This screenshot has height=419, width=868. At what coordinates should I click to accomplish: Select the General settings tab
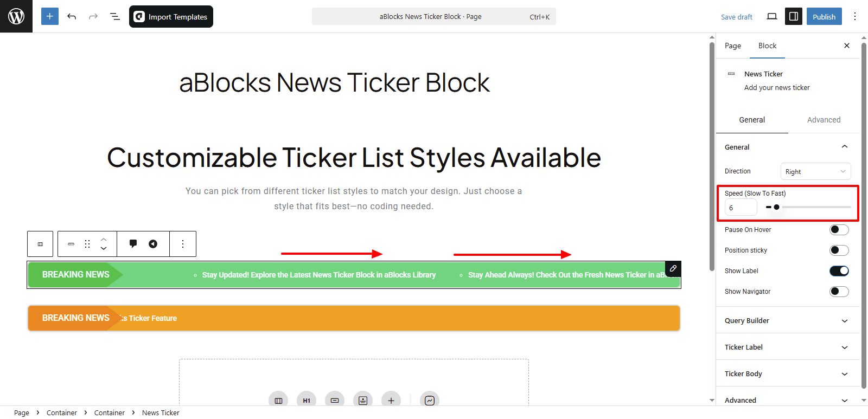[x=752, y=120]
